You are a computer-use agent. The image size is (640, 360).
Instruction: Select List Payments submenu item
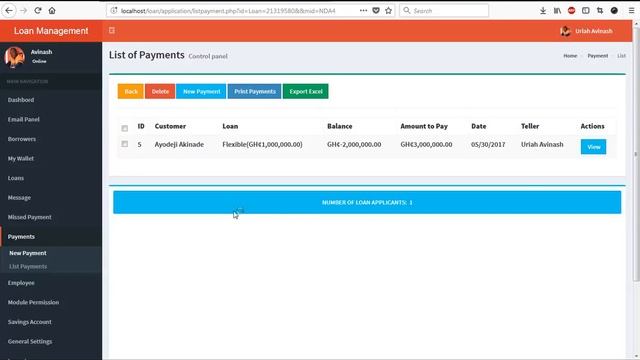coord(28,267)
